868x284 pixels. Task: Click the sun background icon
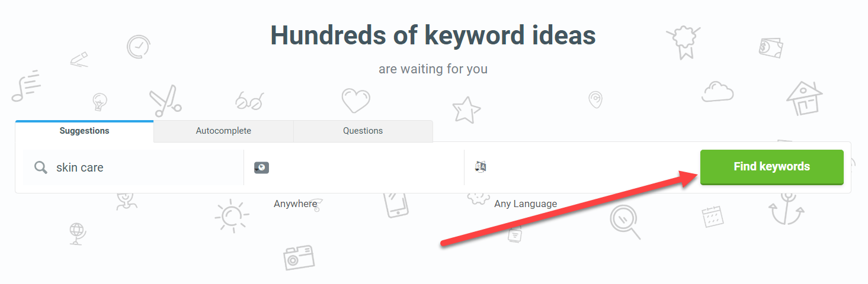pos(232,215)
